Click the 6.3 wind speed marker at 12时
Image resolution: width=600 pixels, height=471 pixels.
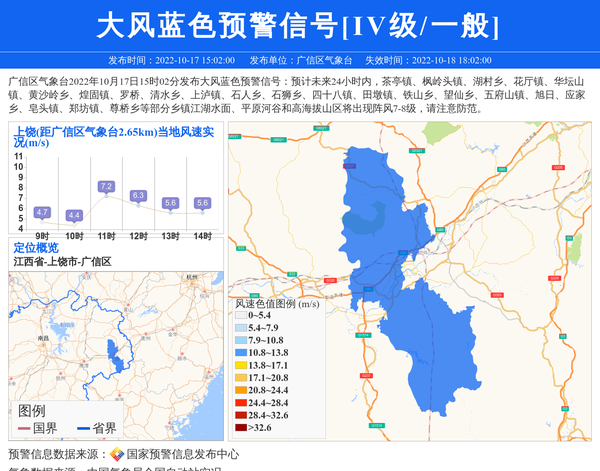[138, 196]
